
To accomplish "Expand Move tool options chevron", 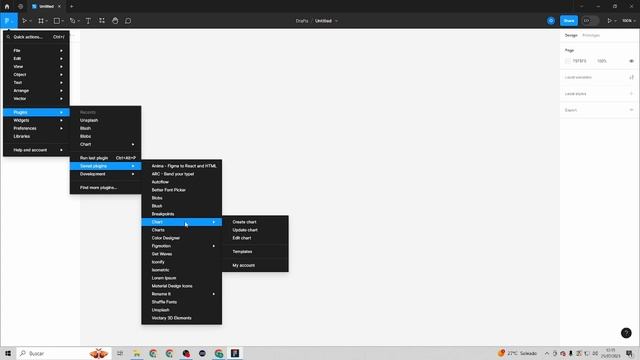I will [x=31, y=21].
